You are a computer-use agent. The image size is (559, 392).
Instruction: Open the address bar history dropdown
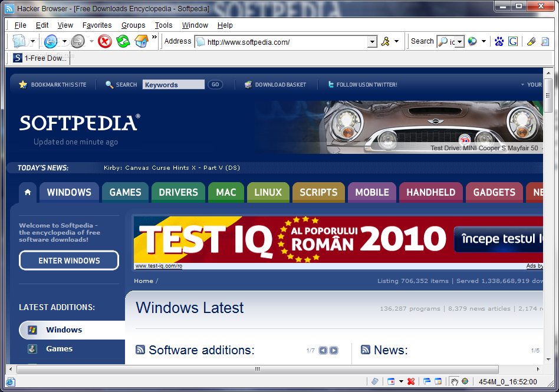pyautogui.click(x=372, y=42)
